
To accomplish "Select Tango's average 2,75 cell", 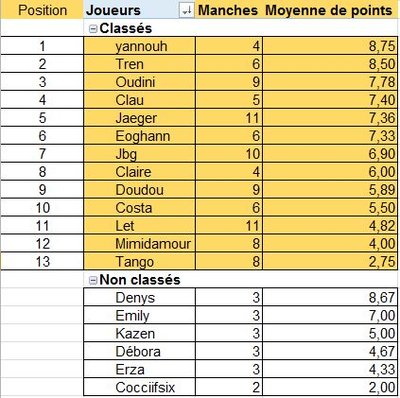I will coord(330,261).
